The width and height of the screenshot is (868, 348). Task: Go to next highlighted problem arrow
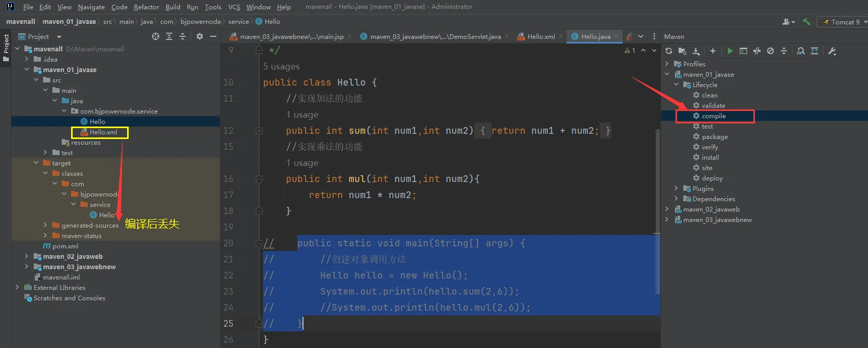pyautogui.click(x=654, y=50)
